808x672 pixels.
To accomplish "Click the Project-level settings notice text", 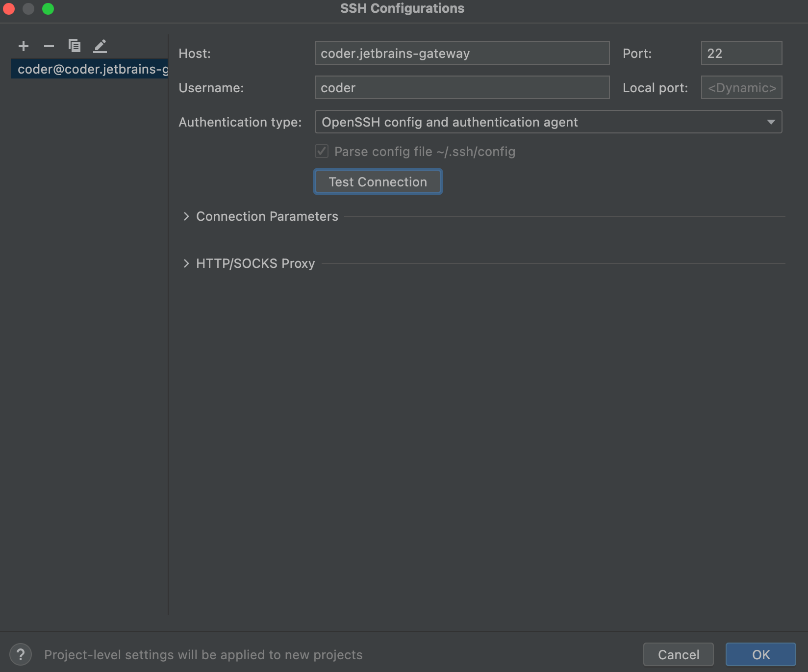I will pyautogui.click(x=202, y=654).
